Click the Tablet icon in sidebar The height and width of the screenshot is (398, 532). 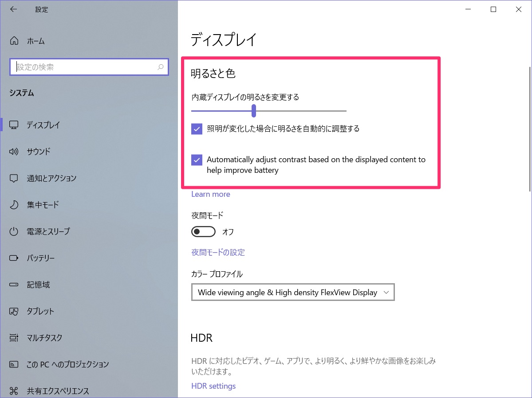14,311
